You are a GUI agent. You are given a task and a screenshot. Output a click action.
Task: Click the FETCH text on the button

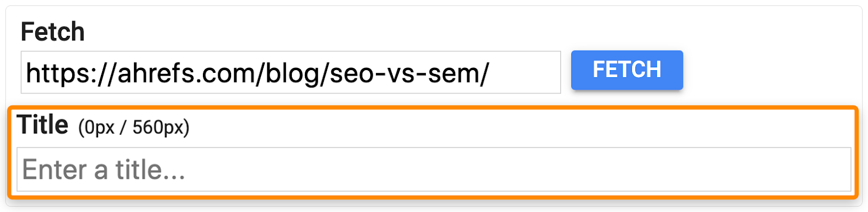tap(627, 70)
